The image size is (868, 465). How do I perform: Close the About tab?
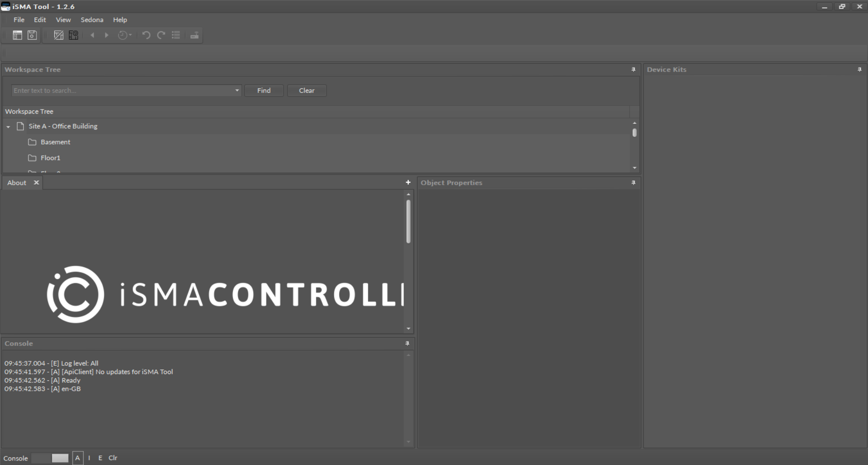click(x=36, y=183)
